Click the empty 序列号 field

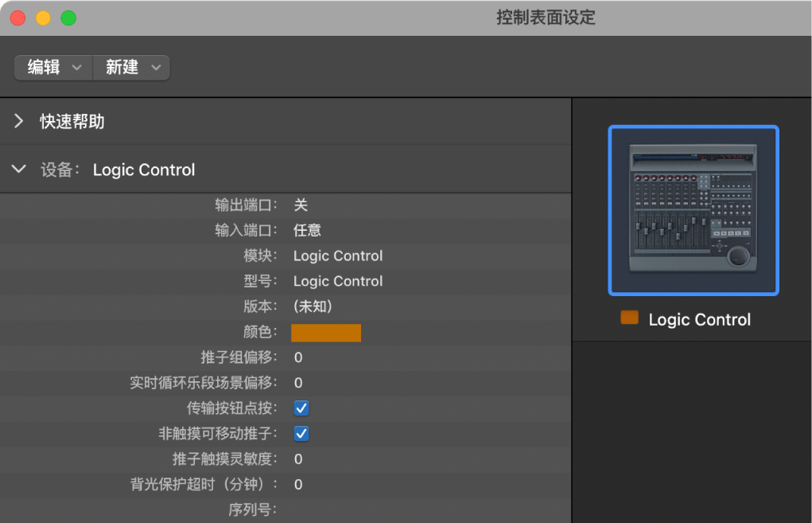[x=334, y=509]
